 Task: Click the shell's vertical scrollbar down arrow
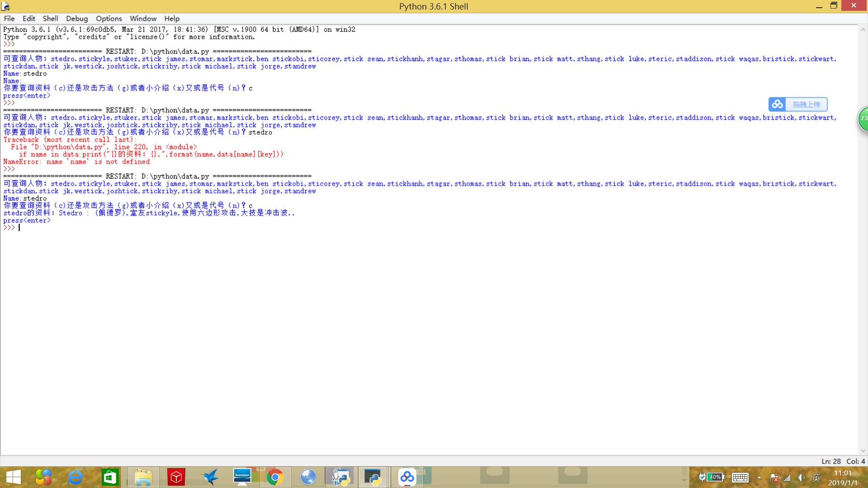(x=863, y=450)
